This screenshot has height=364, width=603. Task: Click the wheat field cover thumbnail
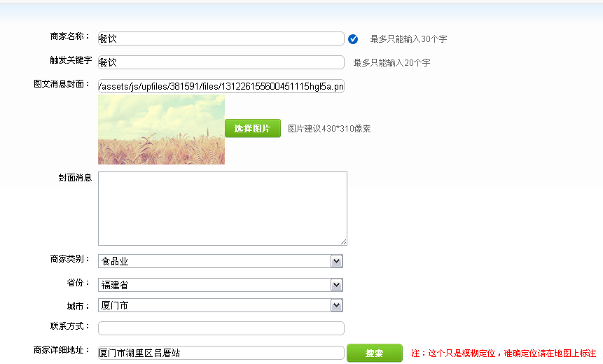click(161, 129)
